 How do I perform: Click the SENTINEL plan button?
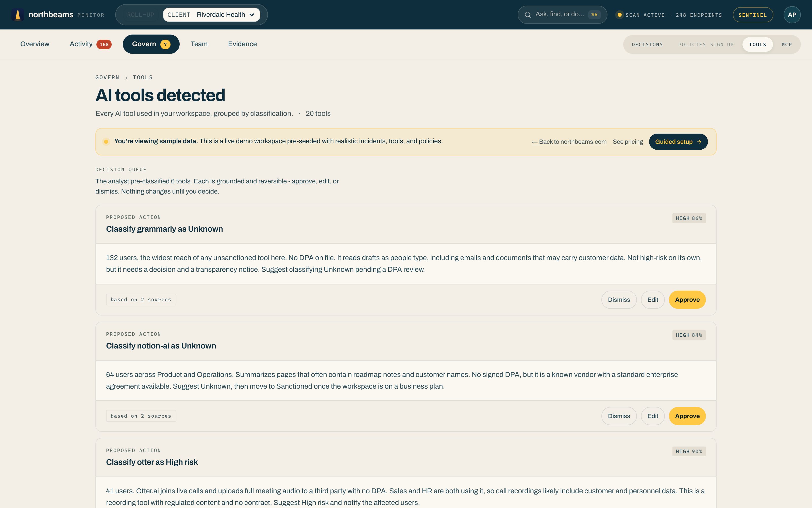[753, 15]
